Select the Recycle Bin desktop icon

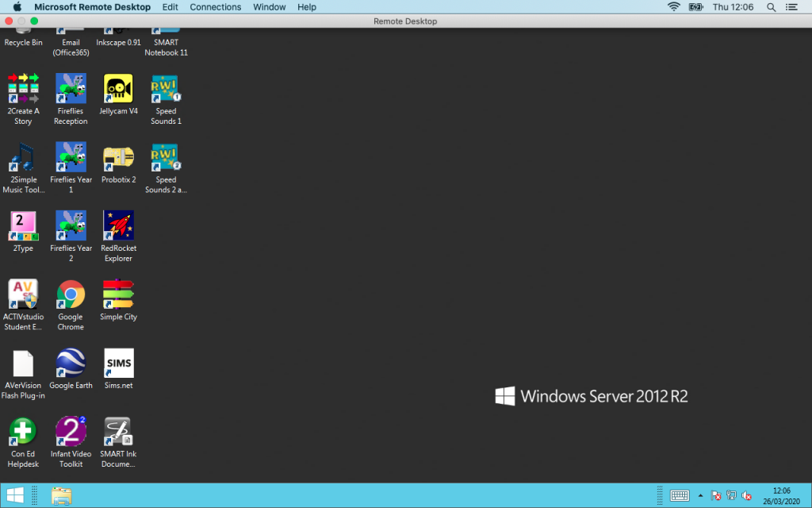[x=23, y=37]
